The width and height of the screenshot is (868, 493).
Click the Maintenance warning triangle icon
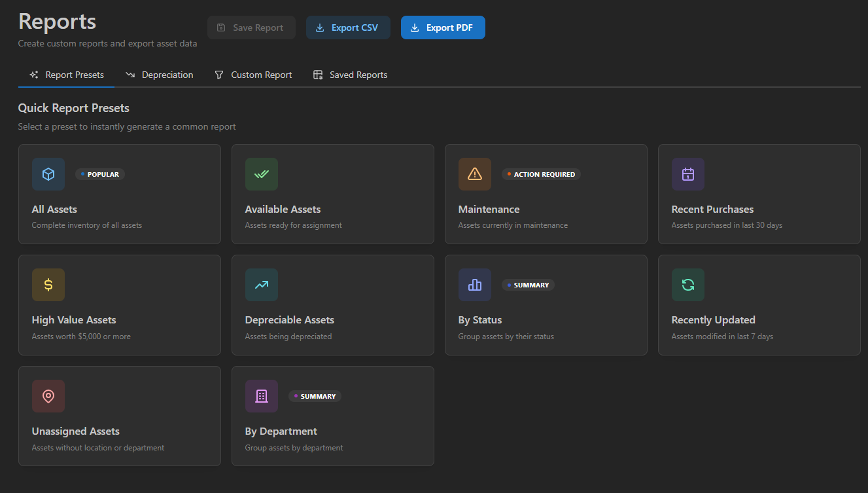pos(474,174)
